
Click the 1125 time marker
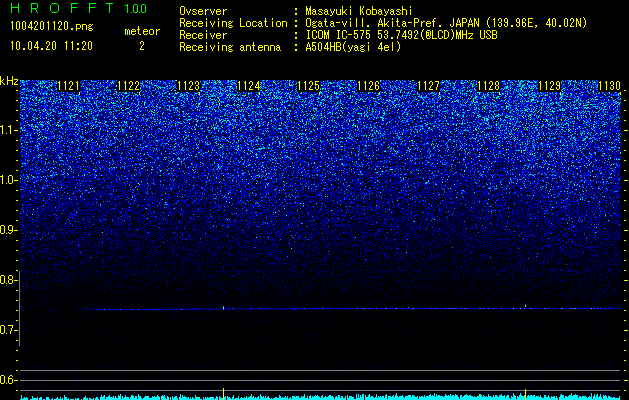[309, 86]
